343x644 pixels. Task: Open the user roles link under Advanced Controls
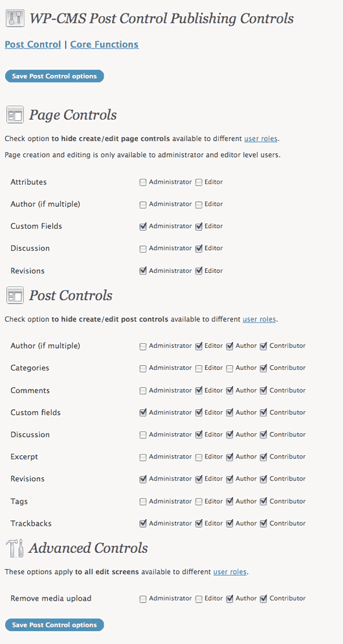point(230,572)
